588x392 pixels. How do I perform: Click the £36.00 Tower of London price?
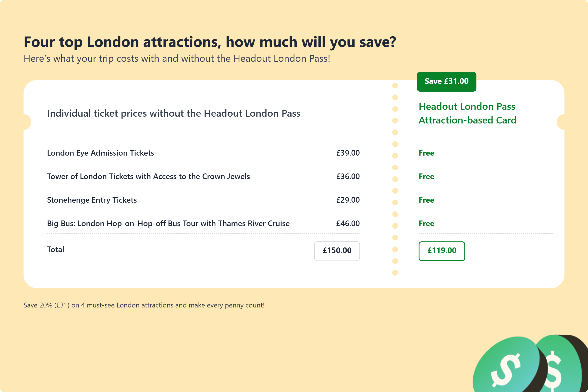pos(348,176)
